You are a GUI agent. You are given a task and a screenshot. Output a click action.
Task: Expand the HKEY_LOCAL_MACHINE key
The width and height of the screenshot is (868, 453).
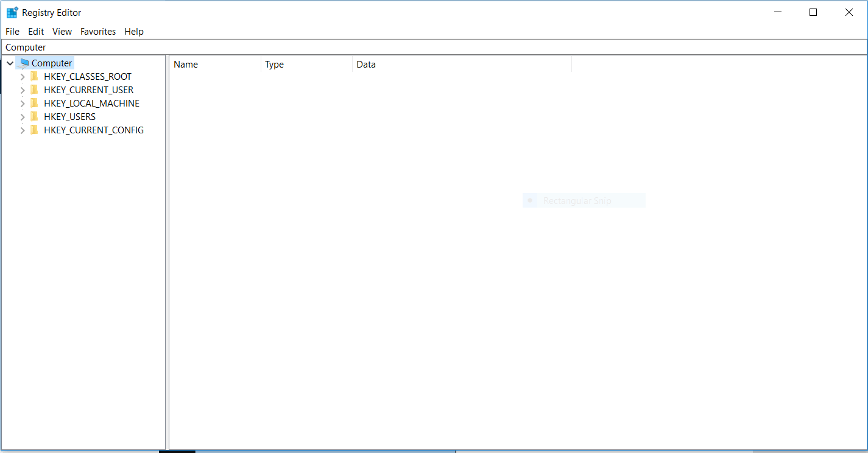23,104
